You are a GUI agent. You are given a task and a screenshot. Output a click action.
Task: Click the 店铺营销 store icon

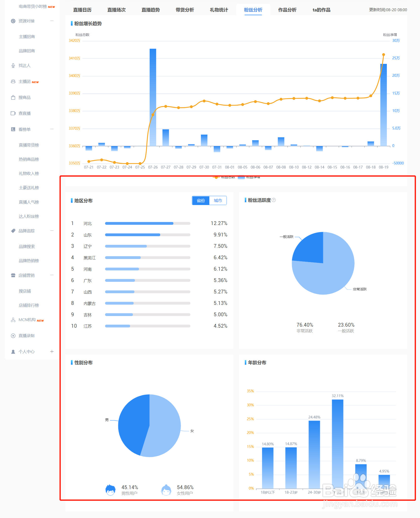pyautogui.click(x=13, y=275)
